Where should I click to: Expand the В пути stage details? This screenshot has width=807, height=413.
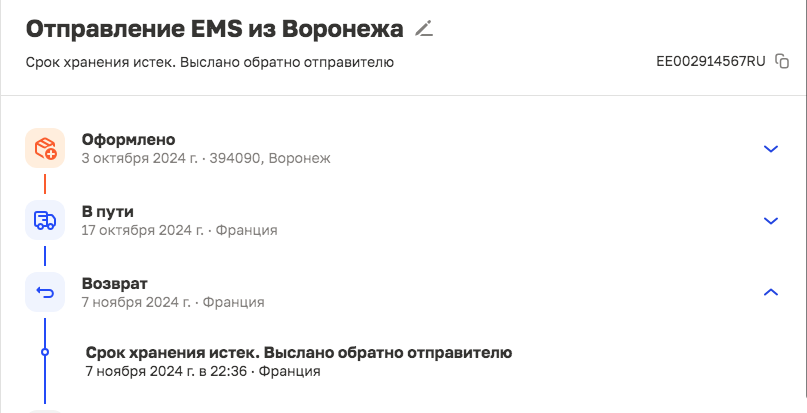[770, 221]
